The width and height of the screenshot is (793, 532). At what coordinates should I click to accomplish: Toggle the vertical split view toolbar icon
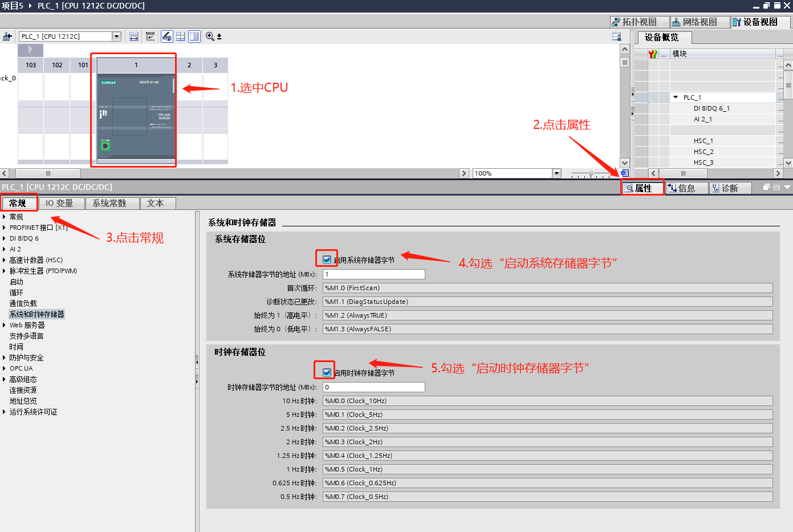pos(194,36)
